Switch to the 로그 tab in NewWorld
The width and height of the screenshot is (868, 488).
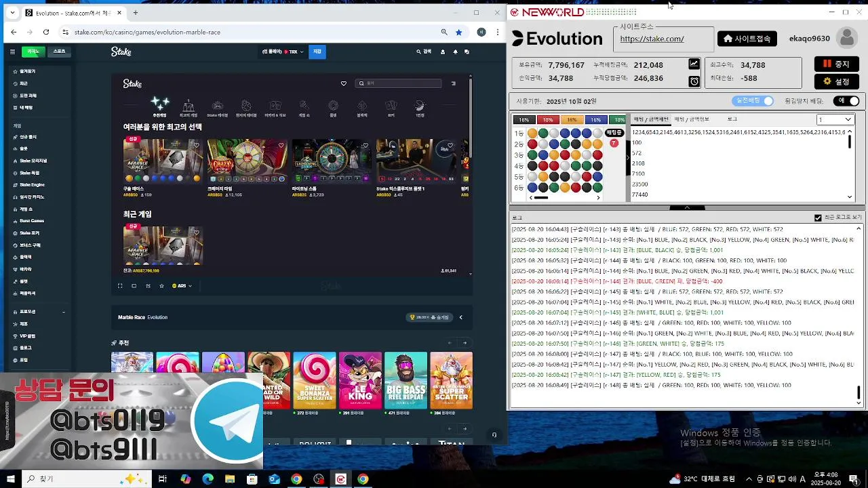point(732,119)
